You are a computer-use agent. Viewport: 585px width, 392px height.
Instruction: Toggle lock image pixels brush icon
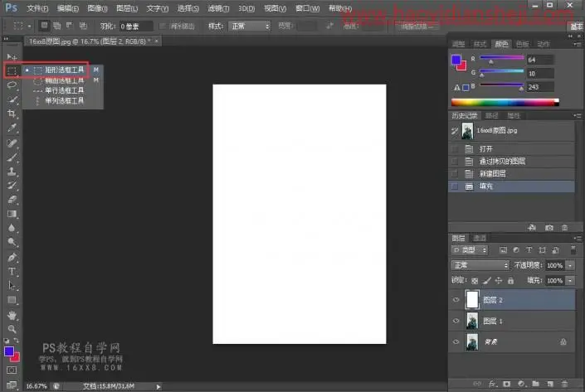[x=486, y=281]
